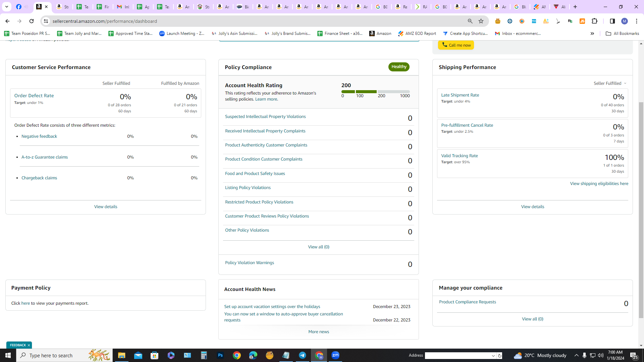View details under Shipping Performance
Image resolution: width=644 pixels, height=362 pixels.
(x=533, y=206)
